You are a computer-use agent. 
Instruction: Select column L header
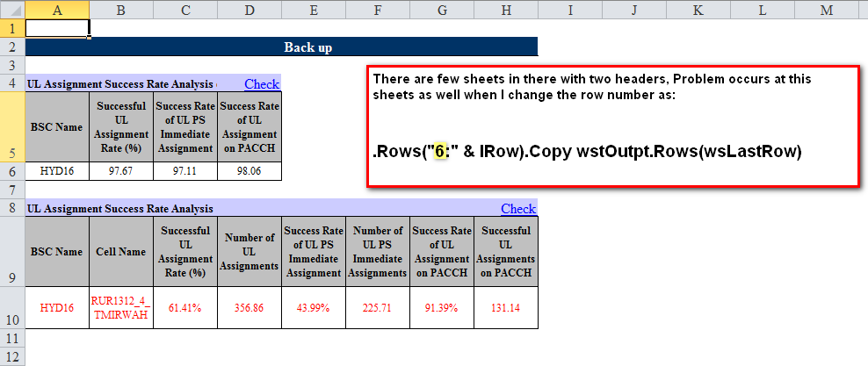click(763, 10)
